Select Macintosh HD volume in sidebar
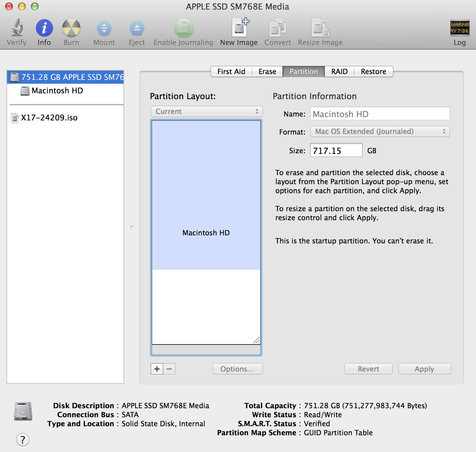Screen dimensions: 476x452 (x=65, y=90)
